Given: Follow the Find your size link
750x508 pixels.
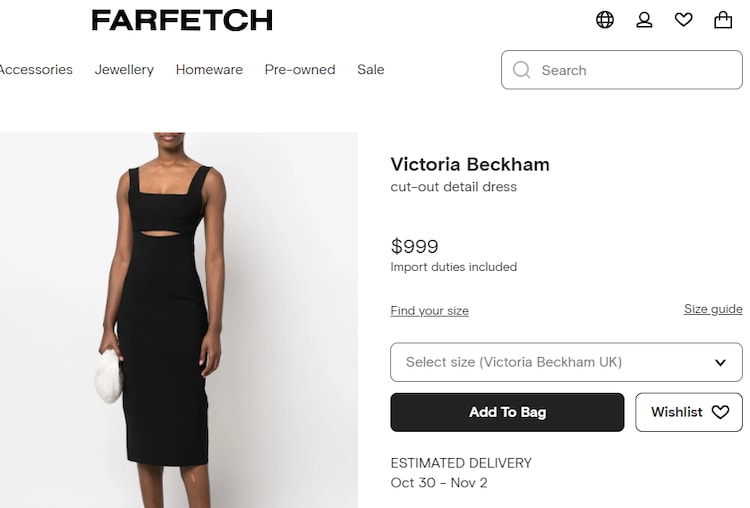Looking at the screenshot, I should click(429, 311).
